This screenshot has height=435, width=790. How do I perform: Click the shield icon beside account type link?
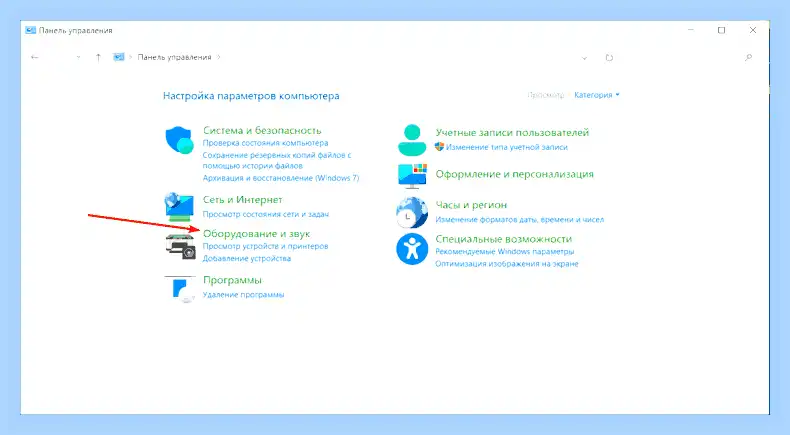point(439,147)
